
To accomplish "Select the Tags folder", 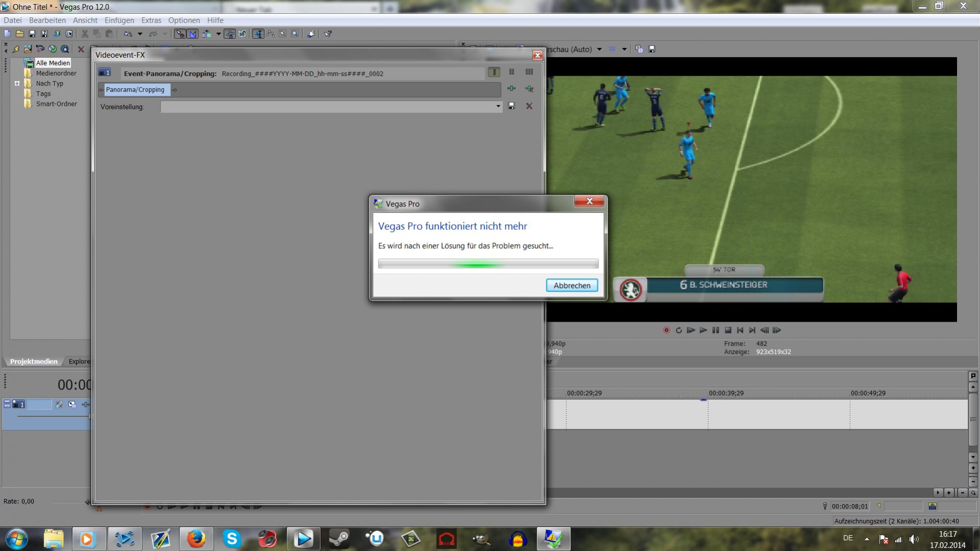I will [43, 93].
